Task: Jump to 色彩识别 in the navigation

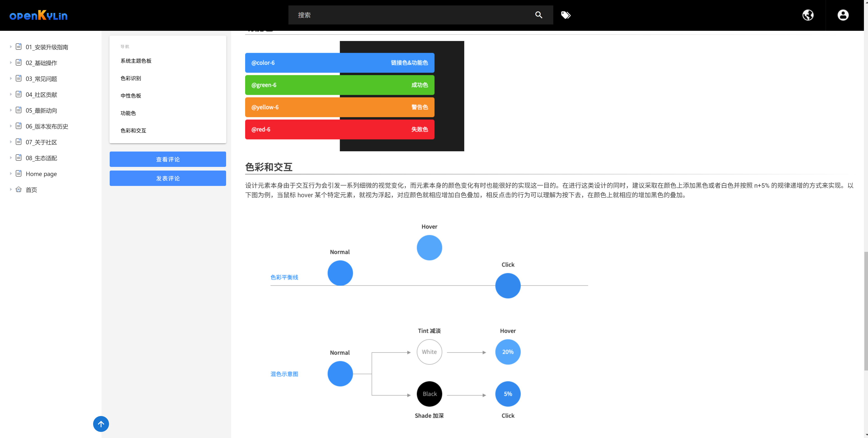Action: (131, 78)
